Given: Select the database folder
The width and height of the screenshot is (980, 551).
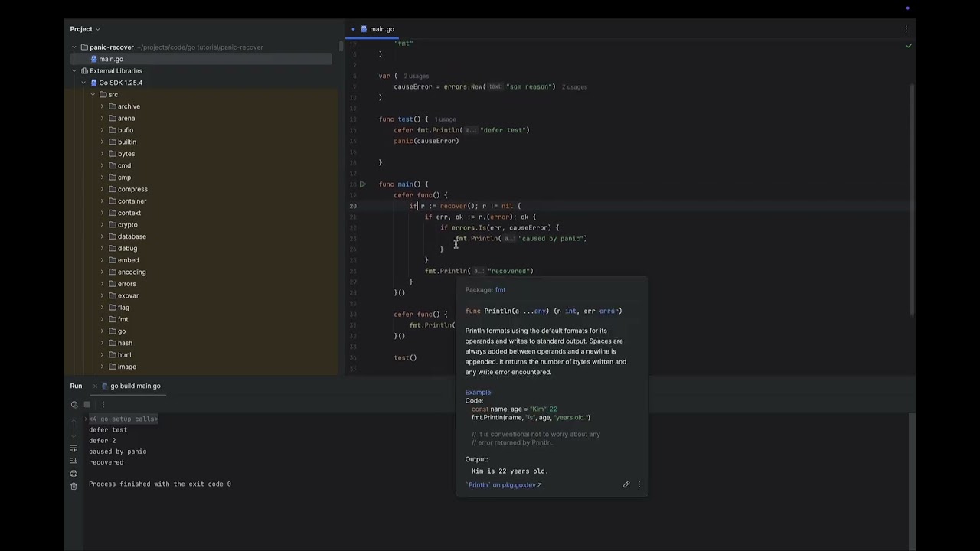Looking at the screenshot, I should pos(132,236).
